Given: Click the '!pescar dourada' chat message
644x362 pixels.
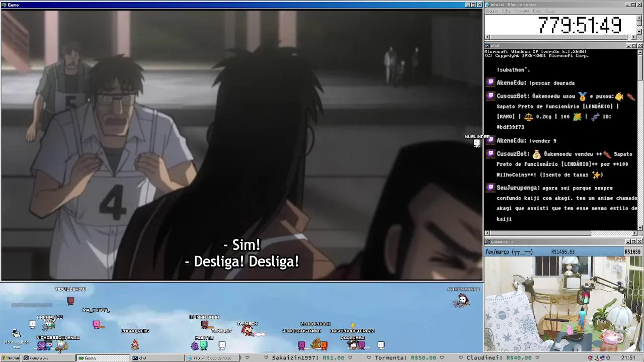Looking at the screenshot, I should click(551, 82).
